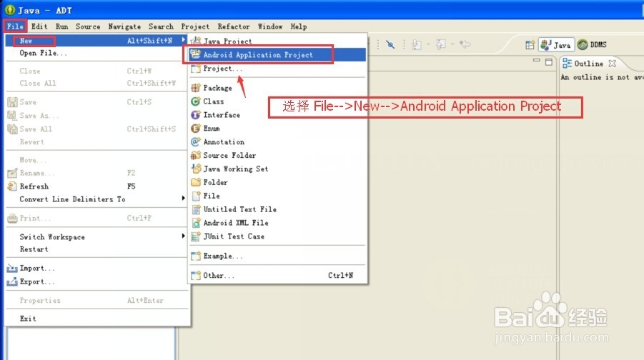Click the Enum icon
Screen dimensions: 644x360
(x=196, y=129)
